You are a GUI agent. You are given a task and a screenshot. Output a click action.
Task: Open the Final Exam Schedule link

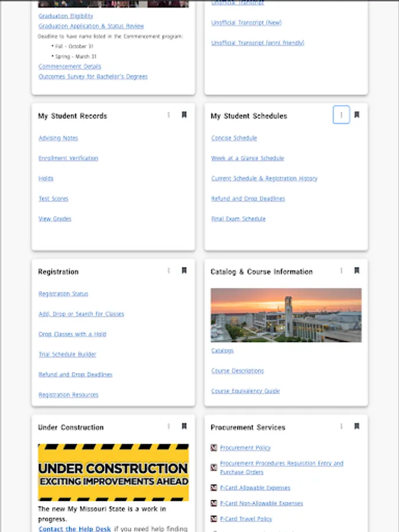point(238,219)
